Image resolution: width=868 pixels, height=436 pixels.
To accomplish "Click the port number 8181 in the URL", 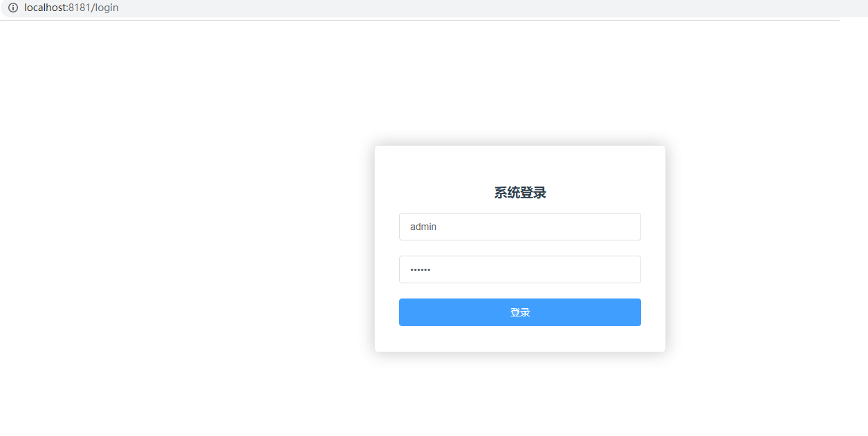I will 79,8.
